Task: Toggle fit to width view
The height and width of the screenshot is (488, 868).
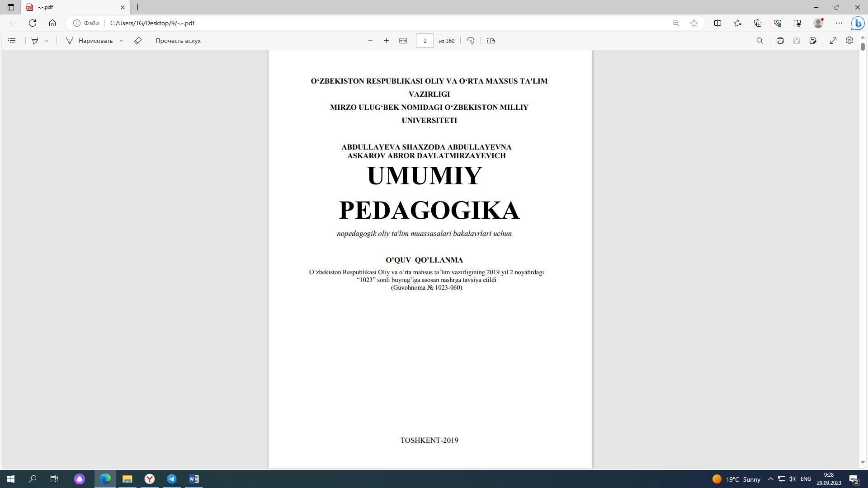Action: pyautogui.click(x=403, y=41)
